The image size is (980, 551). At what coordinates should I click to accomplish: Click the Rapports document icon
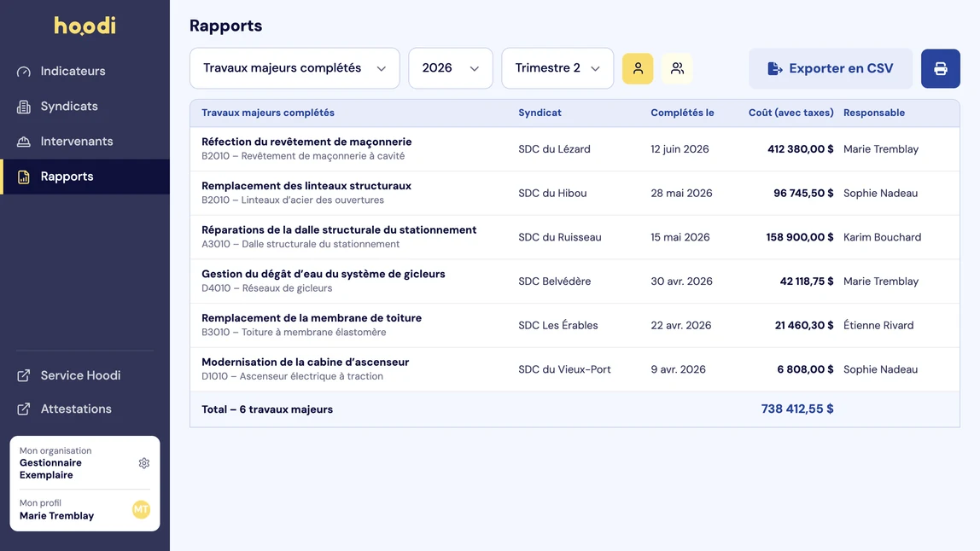(x=24, y=177)
